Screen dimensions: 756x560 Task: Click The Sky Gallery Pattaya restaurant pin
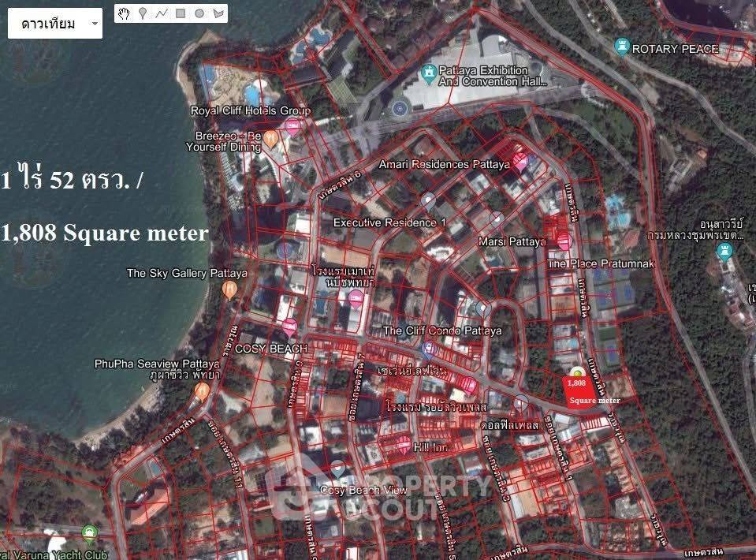pos(229,290)
